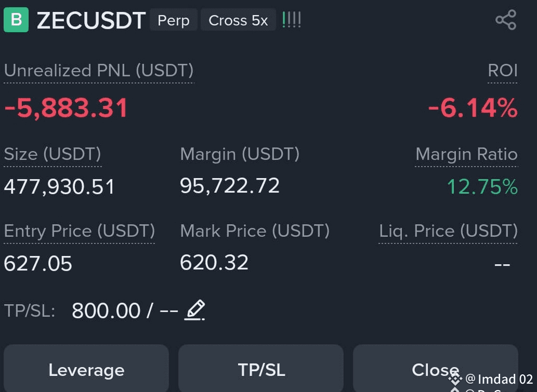Select the Cross 5x margin mode tag
The width and height of the screenshot is (537, 392).
238,20
